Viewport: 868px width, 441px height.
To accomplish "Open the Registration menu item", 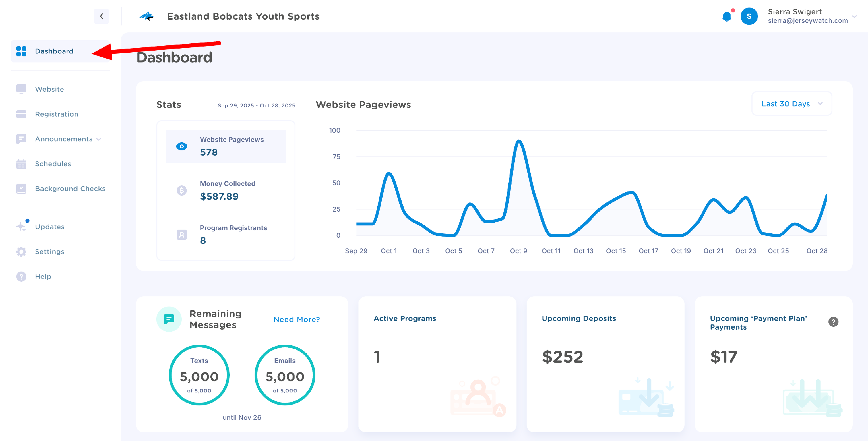I will pyautogui.click(x=57, y=114).
